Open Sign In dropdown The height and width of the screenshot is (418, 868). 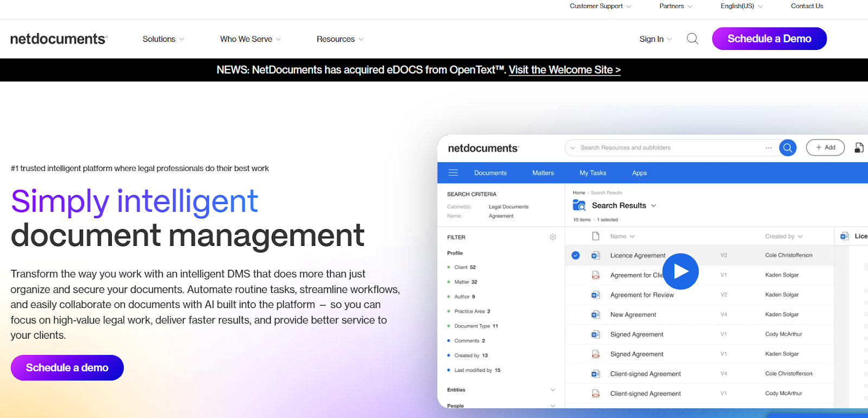pos(656,39)
